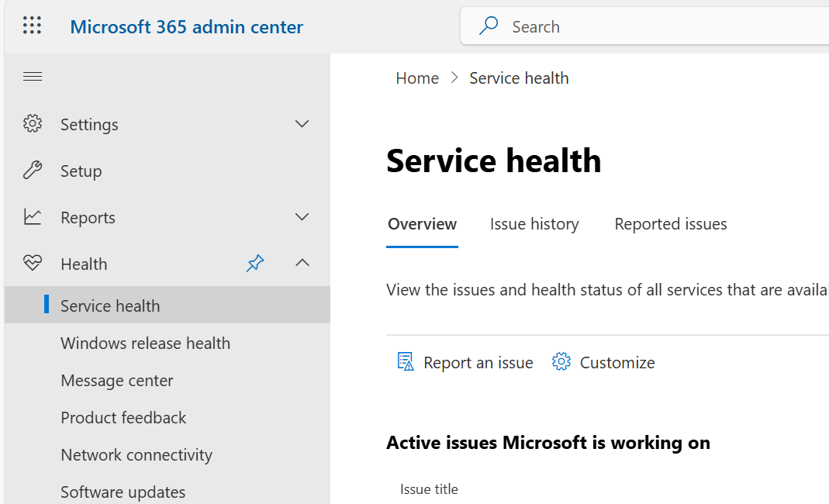Click the Settings gear icon in sidebar

point(33,124)
